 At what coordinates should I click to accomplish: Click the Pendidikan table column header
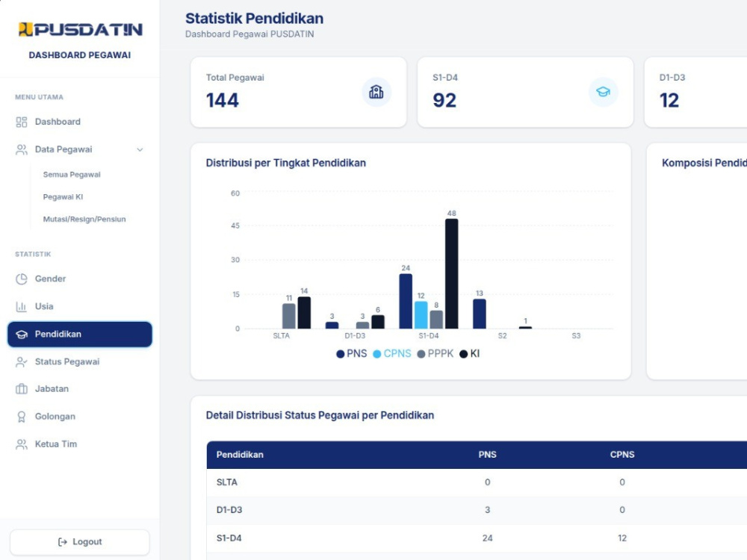(240, 455)
